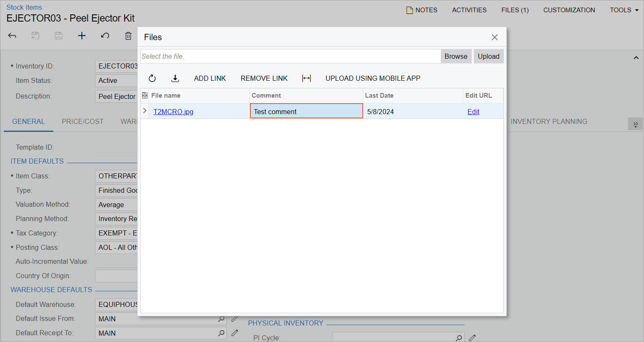644x342 pixels.
Task: Switch to the Price/Cost tab
Action: (83, 122)
